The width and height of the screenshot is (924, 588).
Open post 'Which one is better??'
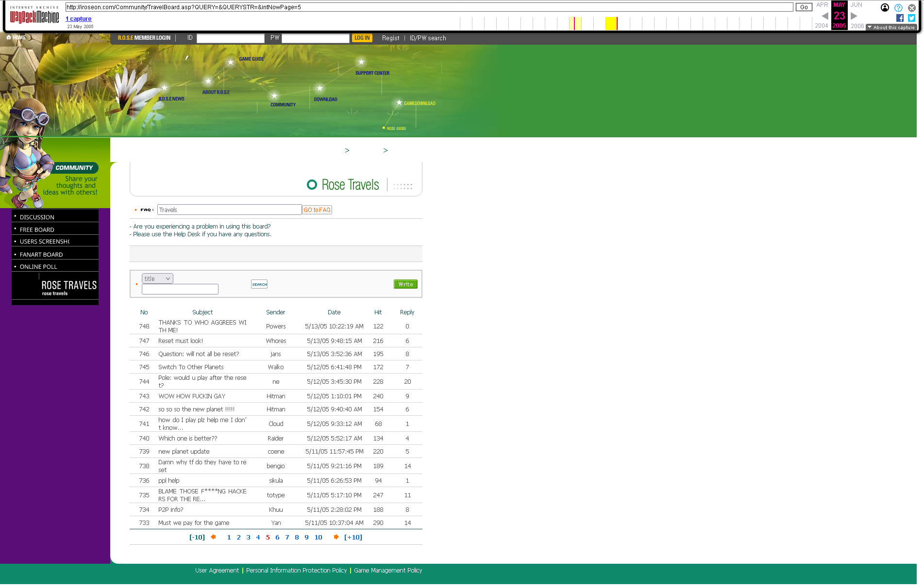coord(188,439)
